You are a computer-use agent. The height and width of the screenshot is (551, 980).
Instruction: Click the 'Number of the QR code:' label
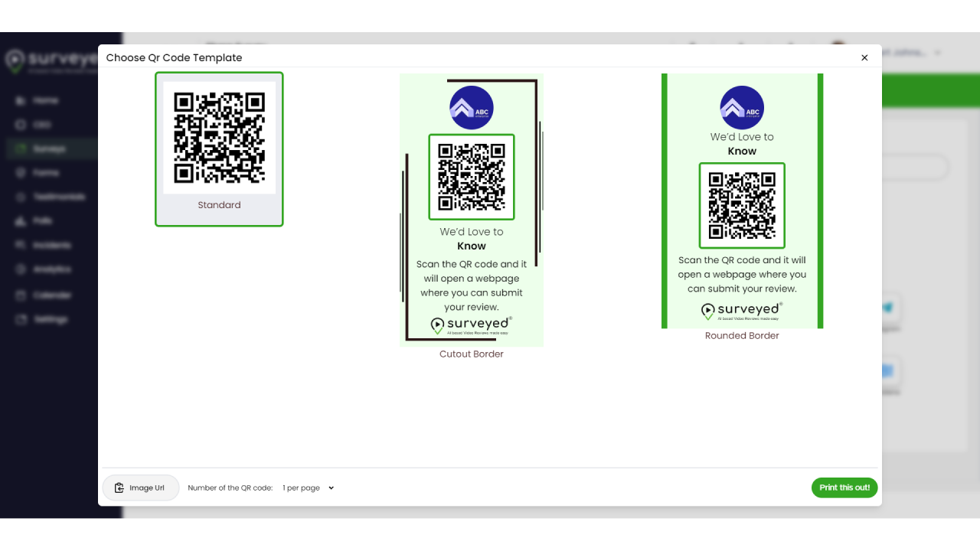[230, 488]
